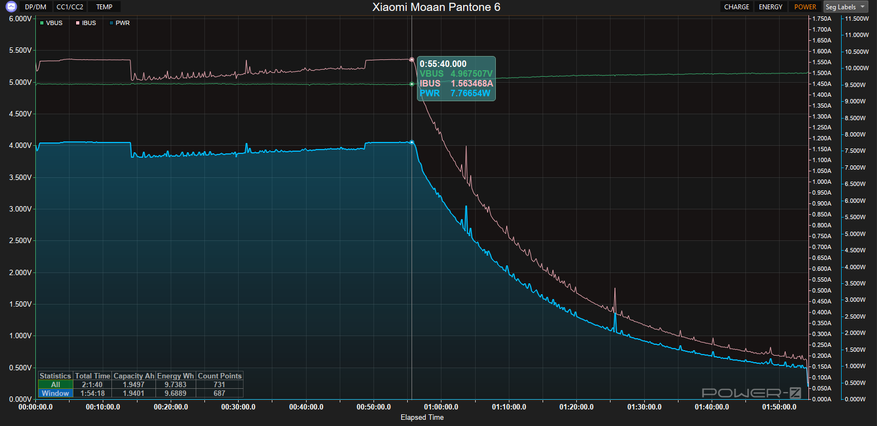Click window count points value 687
877x426 pixels.
pyautogui.click(x=219, y=393)
